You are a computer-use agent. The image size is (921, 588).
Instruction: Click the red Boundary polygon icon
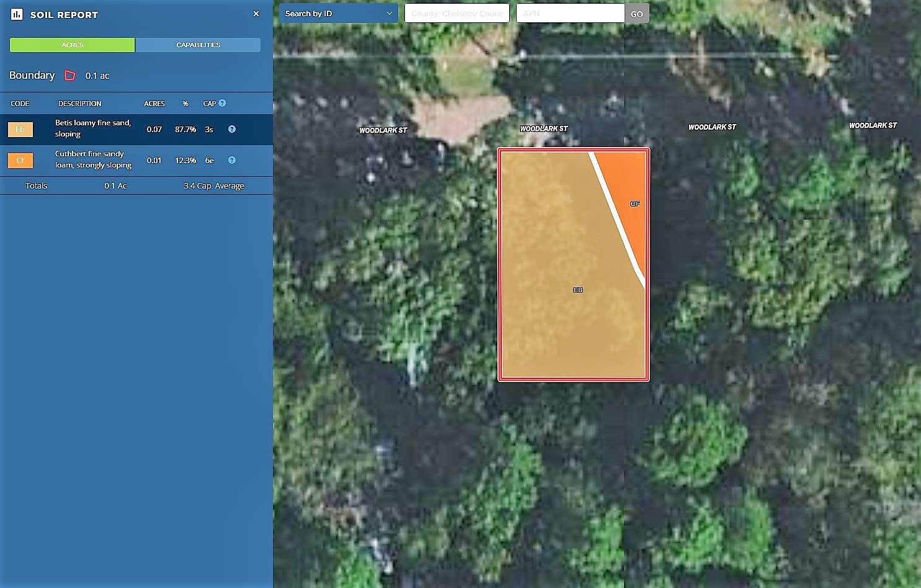point(70,75)
